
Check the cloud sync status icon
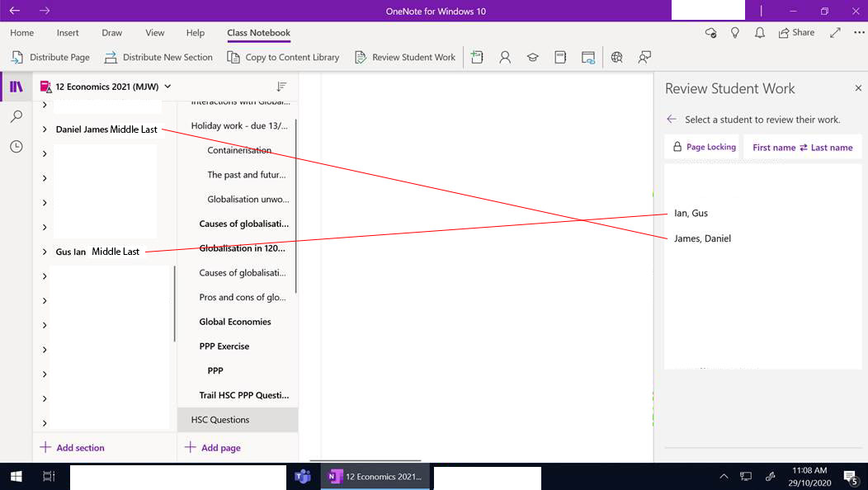click(x=710, y=33)
